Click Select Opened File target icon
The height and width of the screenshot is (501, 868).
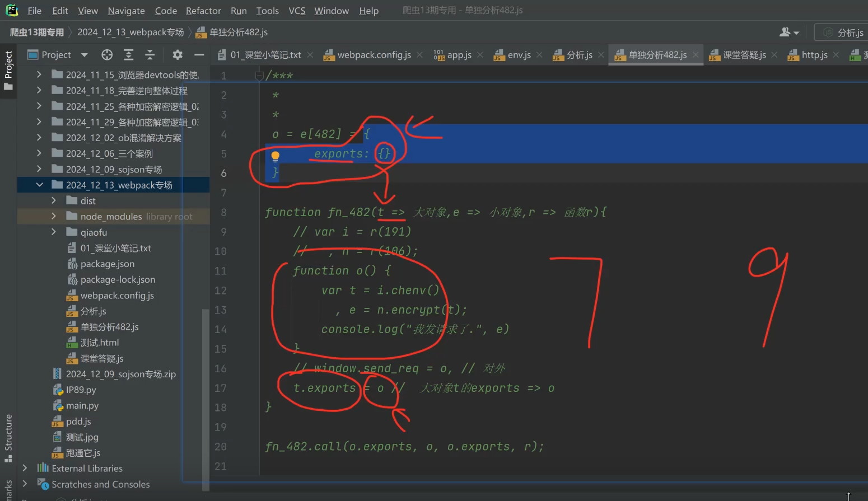tap(107, 54)
